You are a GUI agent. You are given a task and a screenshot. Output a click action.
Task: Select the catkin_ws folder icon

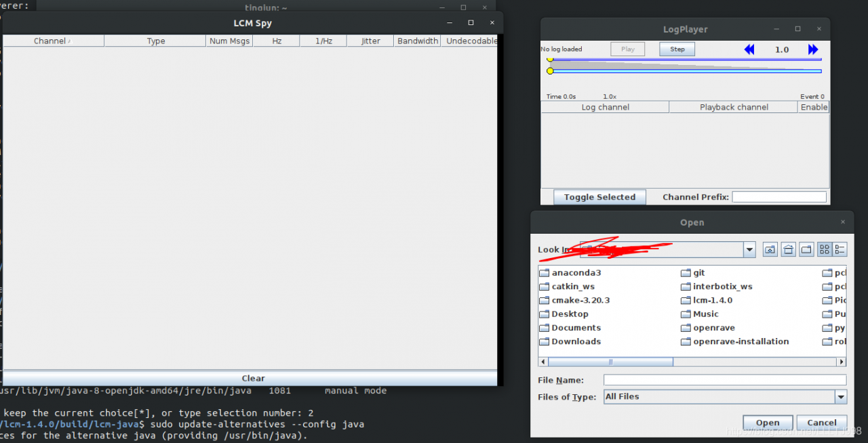click(544, 287)
